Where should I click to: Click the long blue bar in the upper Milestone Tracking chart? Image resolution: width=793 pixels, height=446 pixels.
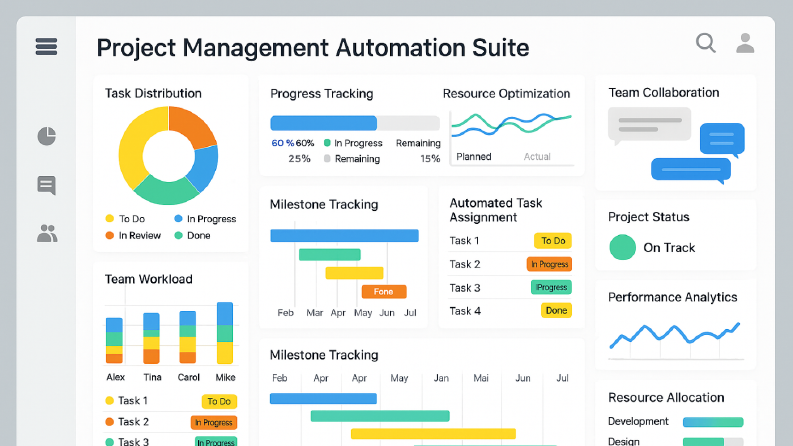pyautogui.click(x=344, y=236)
